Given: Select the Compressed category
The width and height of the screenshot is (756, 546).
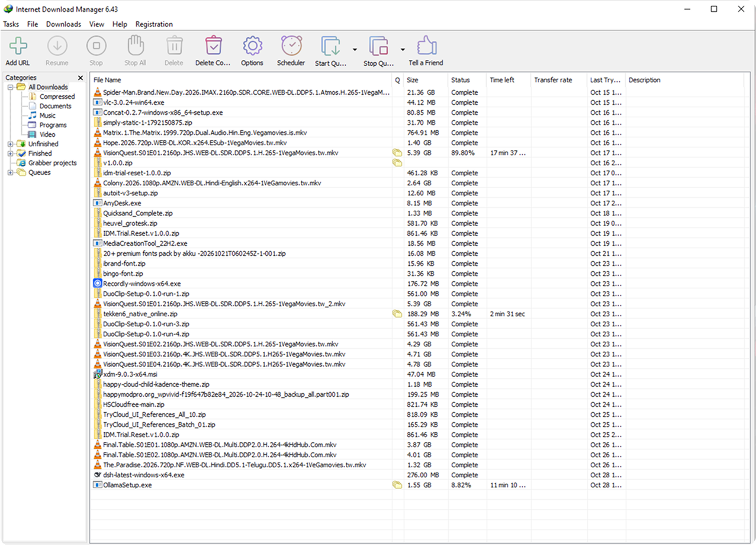Looking at the screenshot, I should coord(57,97).
